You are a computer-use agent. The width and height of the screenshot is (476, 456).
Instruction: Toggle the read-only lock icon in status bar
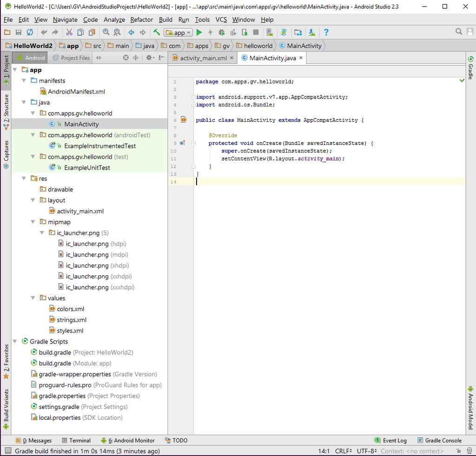point(459,451)
